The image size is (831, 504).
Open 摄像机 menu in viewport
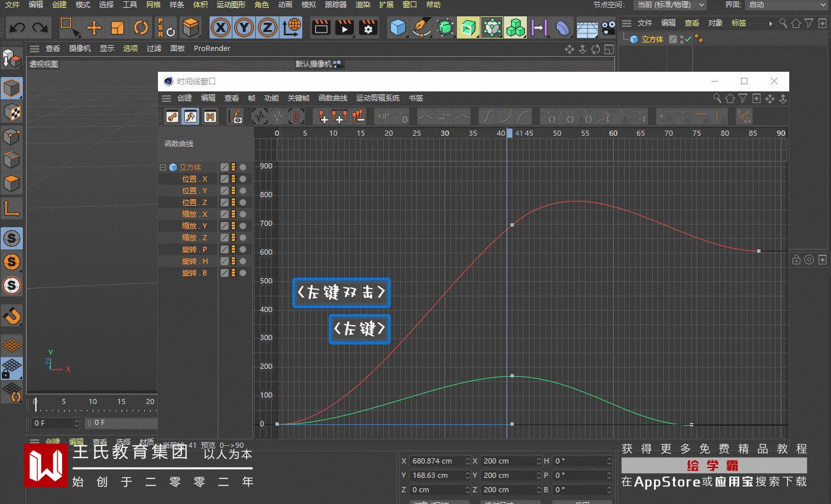point(80,48)
